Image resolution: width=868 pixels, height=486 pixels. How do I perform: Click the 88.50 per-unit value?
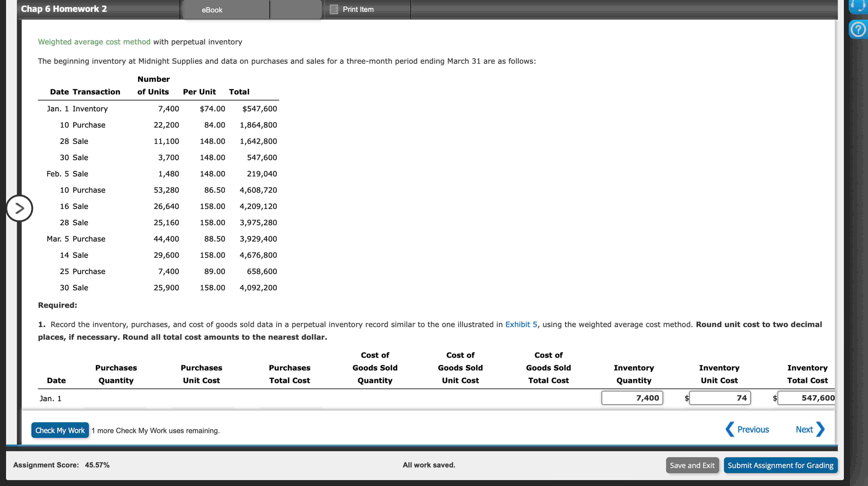point(214,239)
